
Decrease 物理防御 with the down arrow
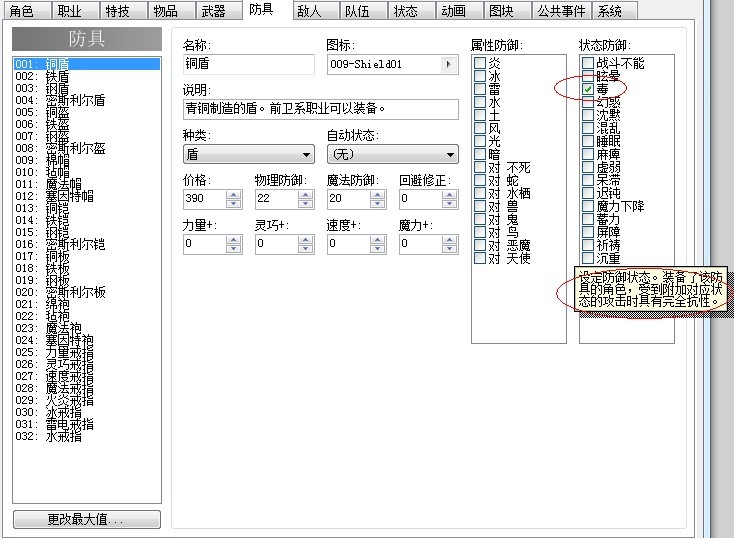[306, 203]
